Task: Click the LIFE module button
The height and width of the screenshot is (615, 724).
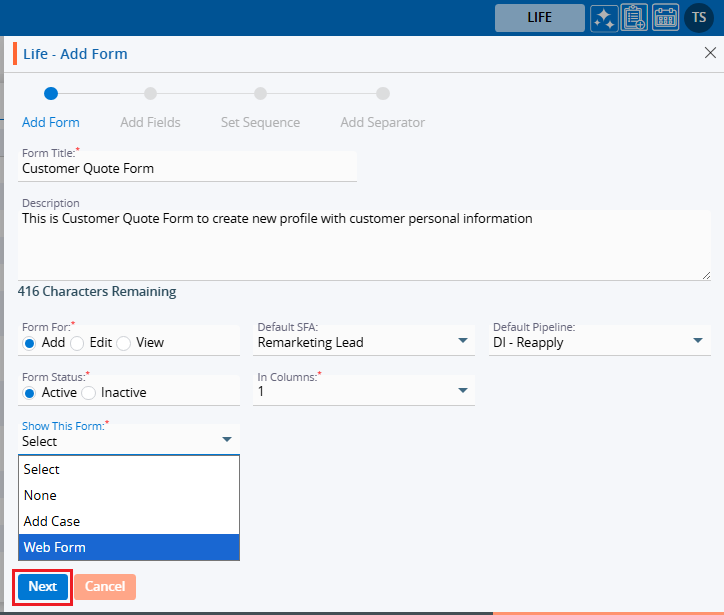Action: (539, 18)
